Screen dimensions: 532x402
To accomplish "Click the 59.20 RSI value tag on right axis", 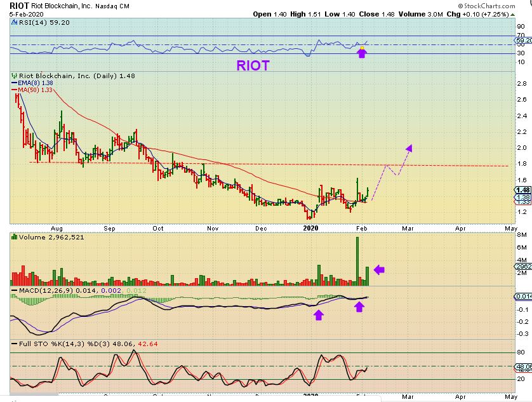I will pos(524,40).
